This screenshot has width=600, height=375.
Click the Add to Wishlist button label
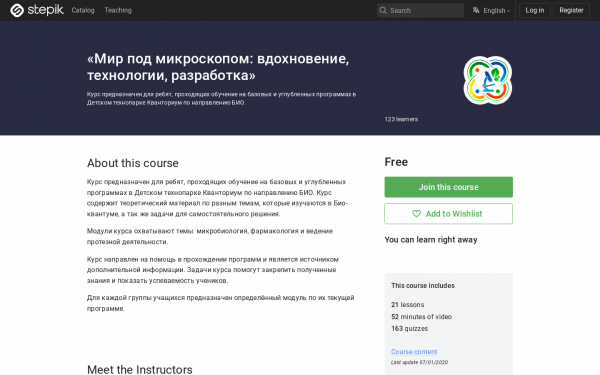(454, 214)
